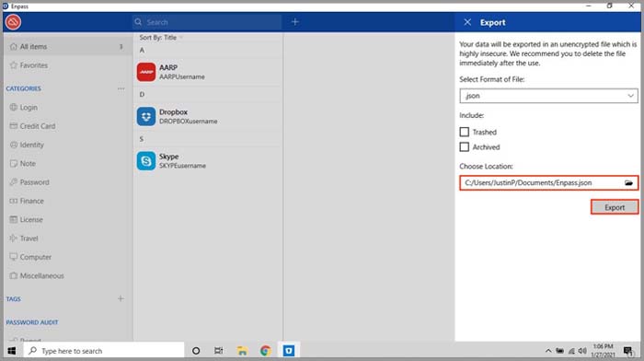Click network icon in system tray
This screenshot has height=361, width=644.
point(571,351)
